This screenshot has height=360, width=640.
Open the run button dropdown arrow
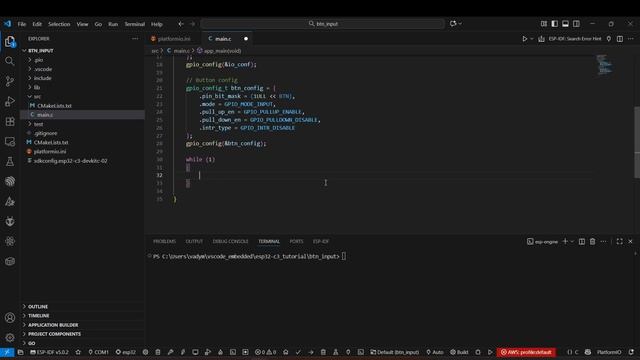coord(532,39)
